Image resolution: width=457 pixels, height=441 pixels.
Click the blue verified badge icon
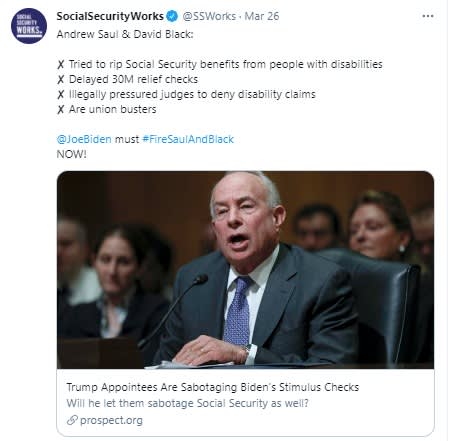coord(172,16)
